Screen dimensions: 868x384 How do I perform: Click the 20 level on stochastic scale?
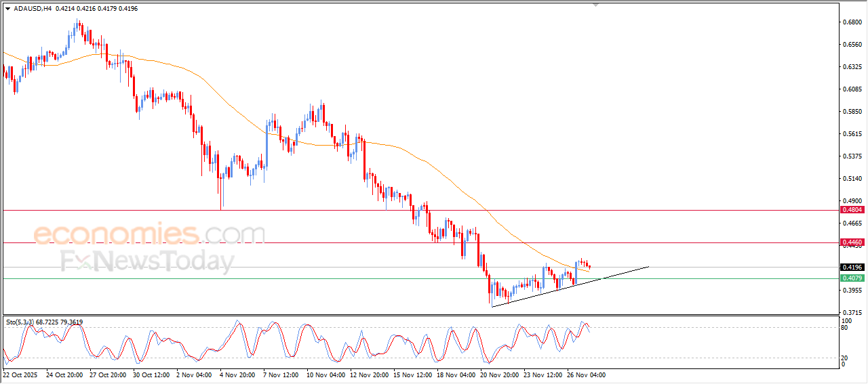pyautogui.click(x=844, y=358)
